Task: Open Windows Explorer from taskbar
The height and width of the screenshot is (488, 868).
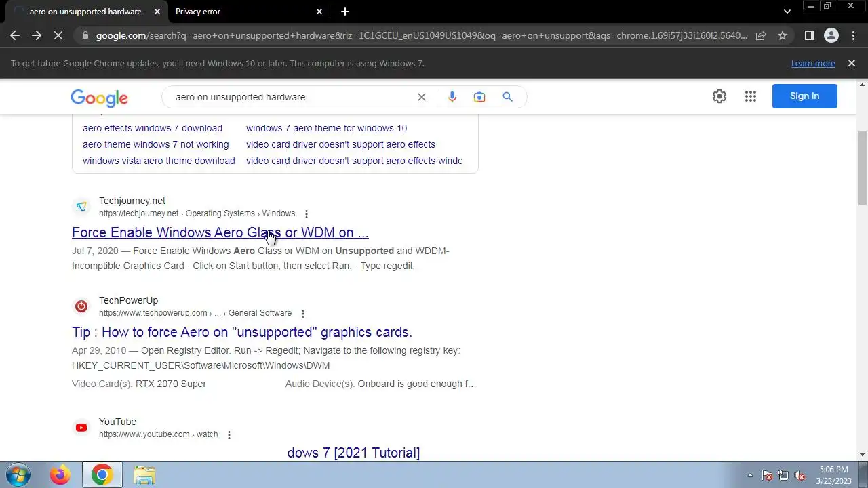Action: coord(144,475)
